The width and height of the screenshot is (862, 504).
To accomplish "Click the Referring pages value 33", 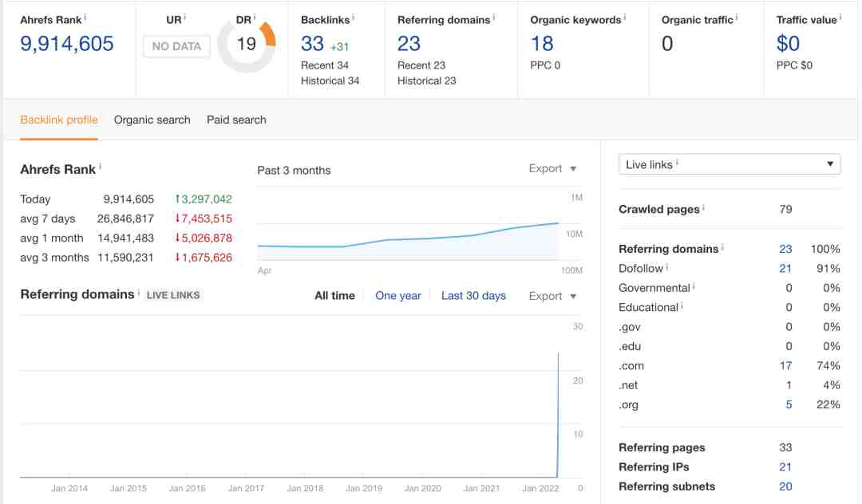I will pos(785,447).
